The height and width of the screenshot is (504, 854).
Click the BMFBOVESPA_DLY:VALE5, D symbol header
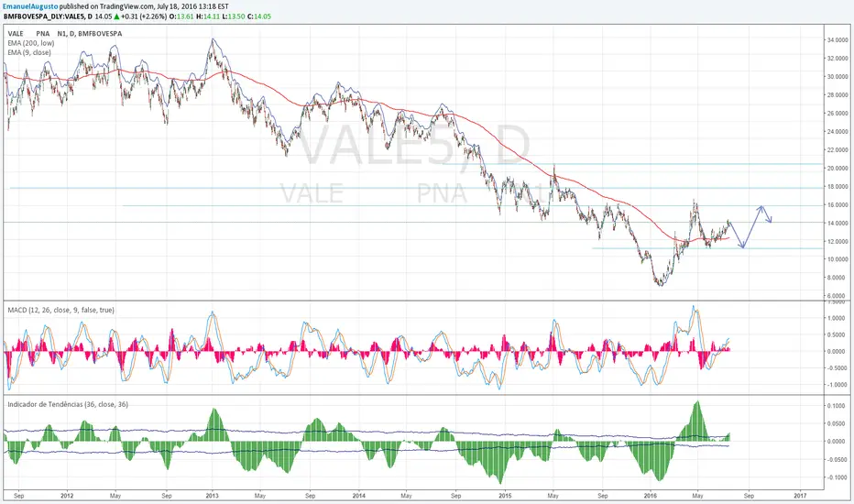[48, 16]
